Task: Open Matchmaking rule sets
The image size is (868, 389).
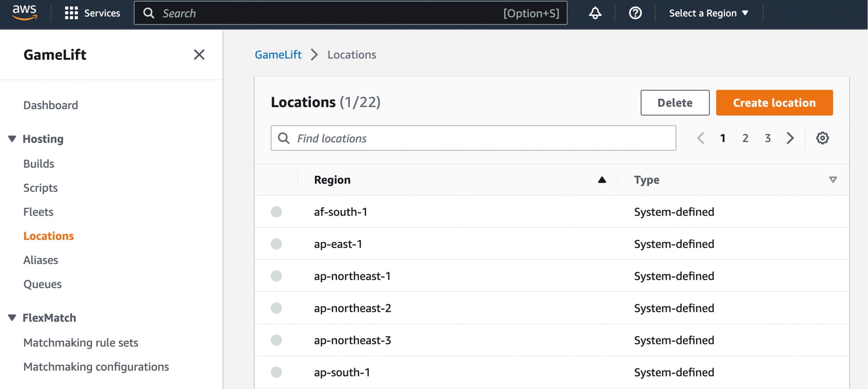Action: point(81,342)
